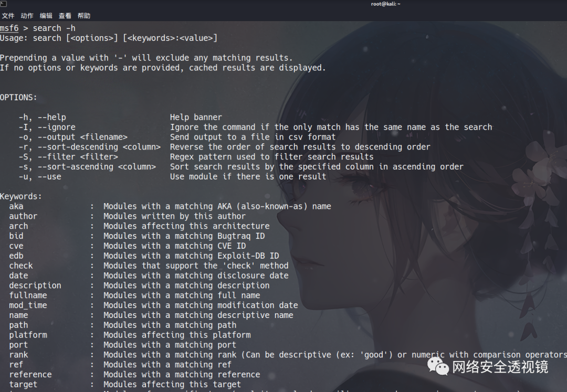Open the 编辑 menu
This screenshot has width=567, height=392.
pos(46,16)
